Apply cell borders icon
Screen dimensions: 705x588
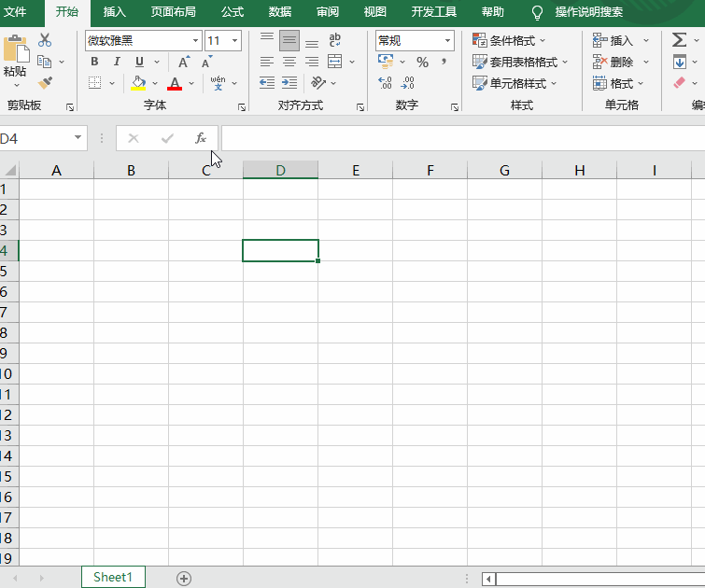95,83
